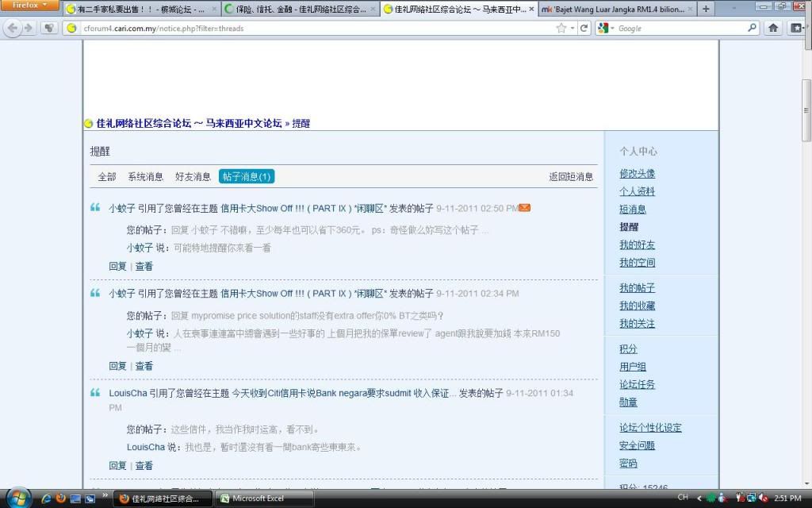The height and width of the screenshot is (508, 812).
Task: Bookmark this page with the star icon
Action: click(x=561, y=28)
